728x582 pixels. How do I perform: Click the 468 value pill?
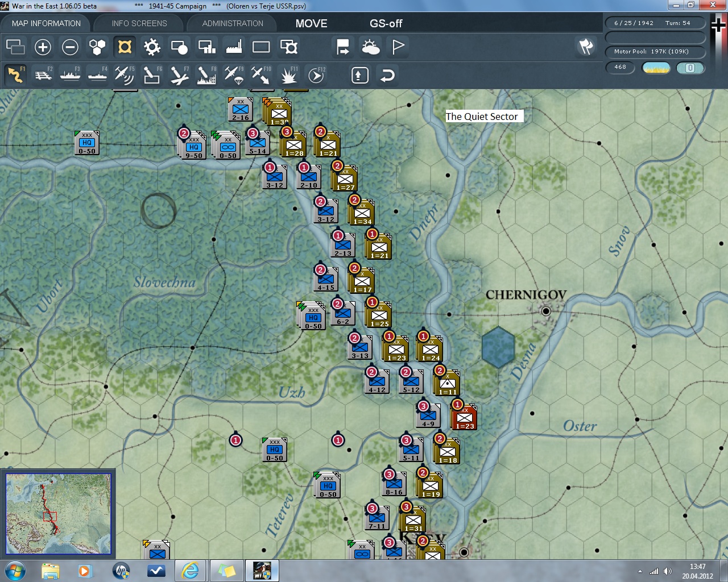click(x=621, y=67)
